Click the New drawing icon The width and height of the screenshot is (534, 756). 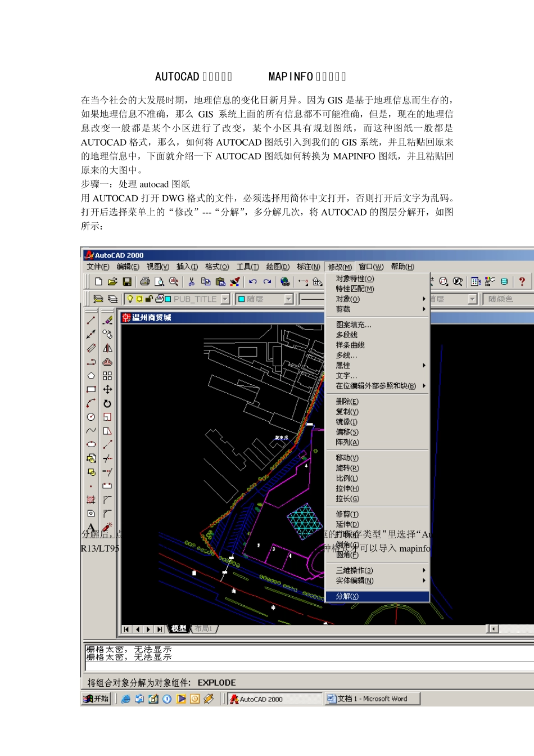click(98, 281)
